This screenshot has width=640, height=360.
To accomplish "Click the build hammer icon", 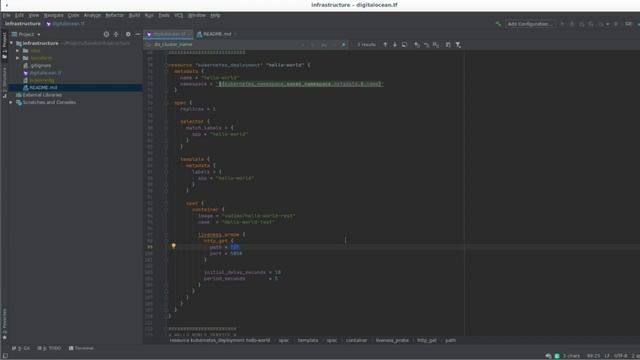I will tap(498, 24).
